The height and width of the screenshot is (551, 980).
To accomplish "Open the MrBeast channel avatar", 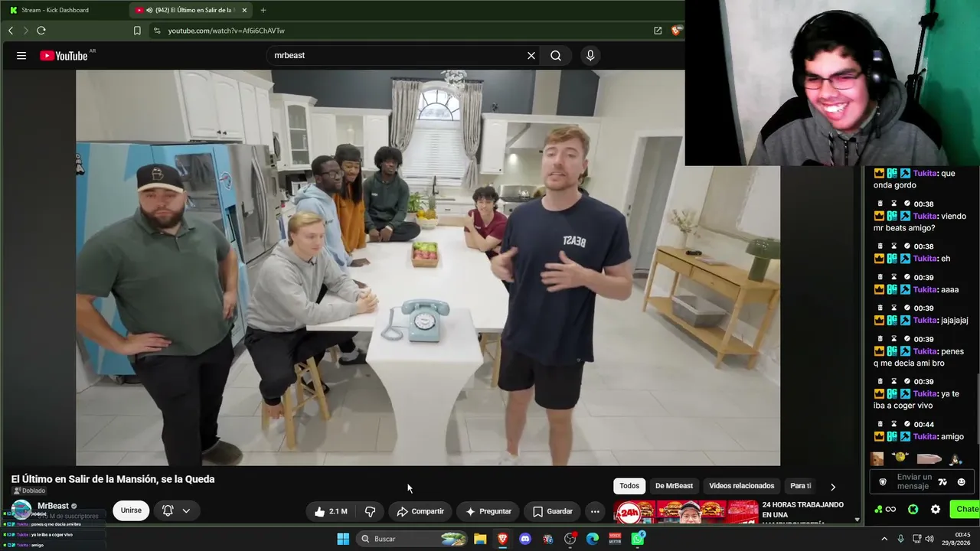I will click(x=21, y=509).
